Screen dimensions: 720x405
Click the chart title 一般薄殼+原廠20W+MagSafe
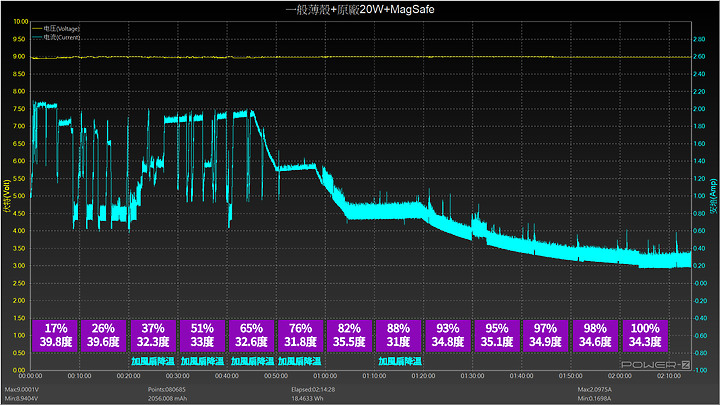(360, 10)
